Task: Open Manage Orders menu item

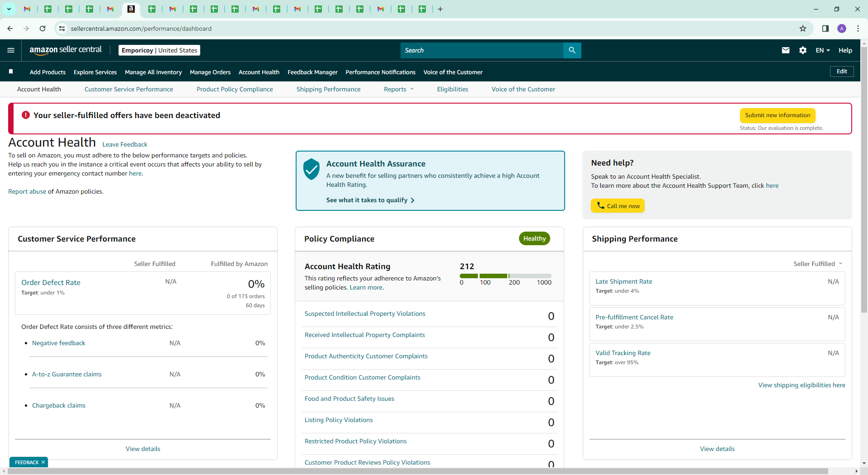Action: pos(210,72)
